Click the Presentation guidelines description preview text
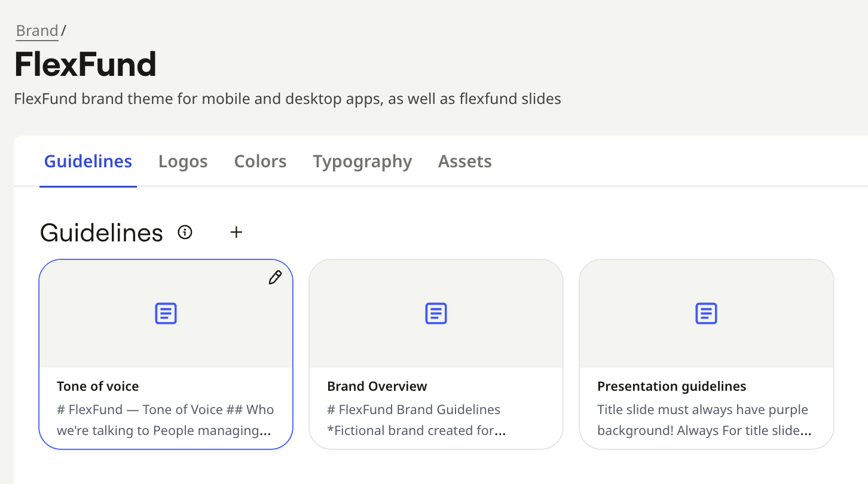 point(705,420)
